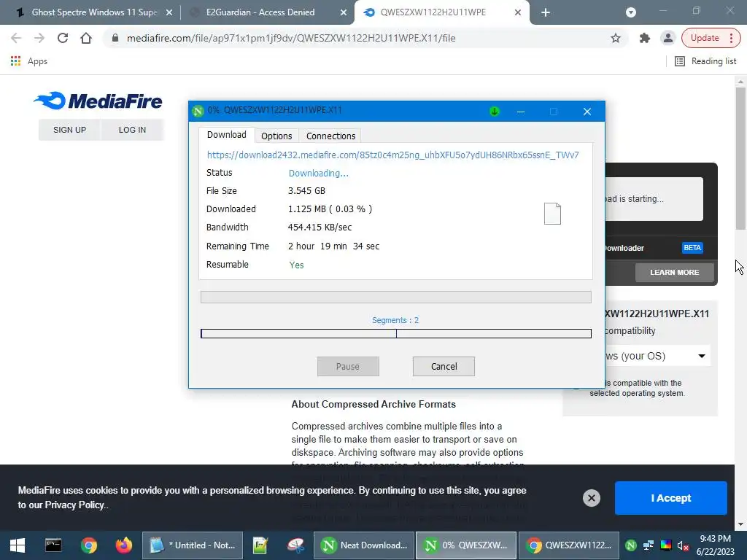Click the LOG IN button
This screenshot has height=560, width=747.
(133, 130)
